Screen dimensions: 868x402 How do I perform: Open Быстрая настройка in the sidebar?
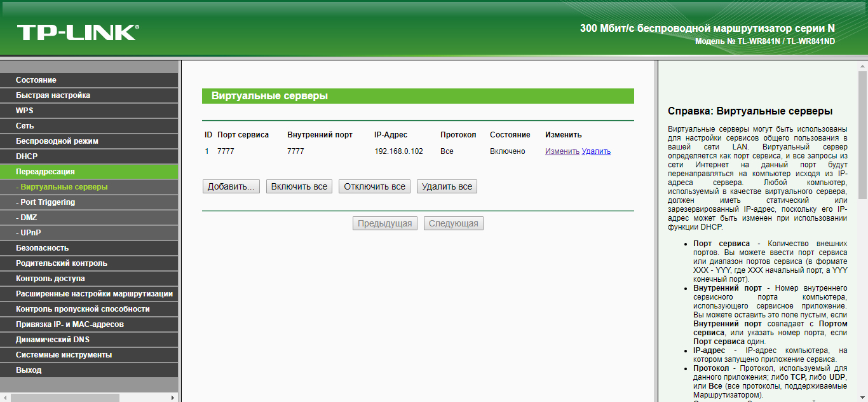click(x=89, y=95)
